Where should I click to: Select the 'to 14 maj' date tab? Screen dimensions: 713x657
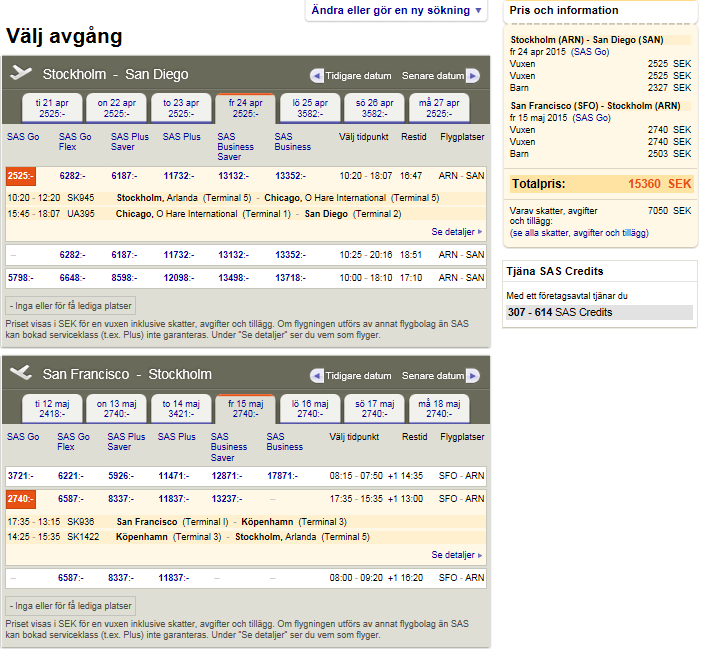[x=181, y=408]
